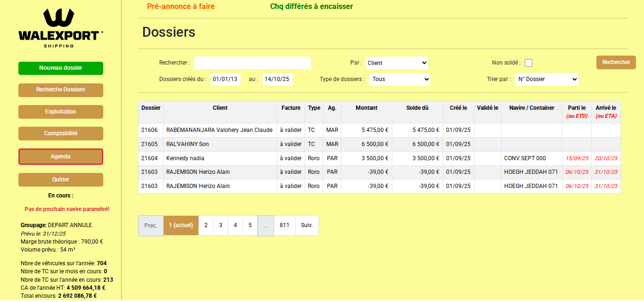Open Recherche Dossiers in the sidebar
The height and width of the screenshot is (302, 644).
60,90
